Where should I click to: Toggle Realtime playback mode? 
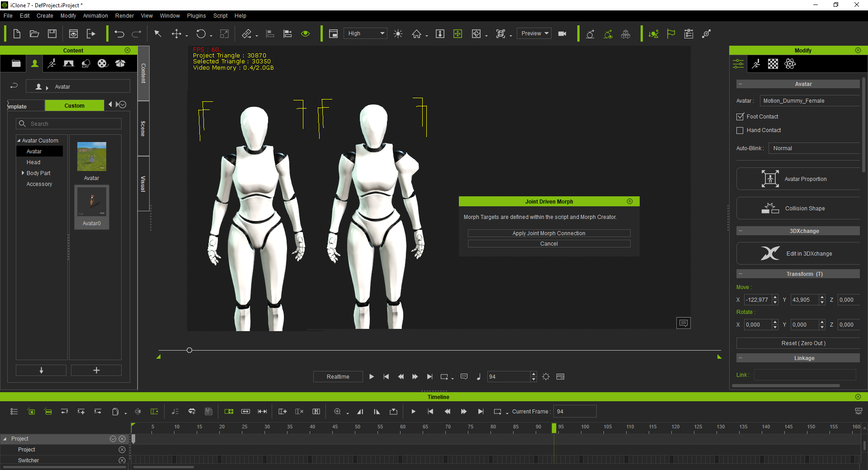tap(338, 376)
